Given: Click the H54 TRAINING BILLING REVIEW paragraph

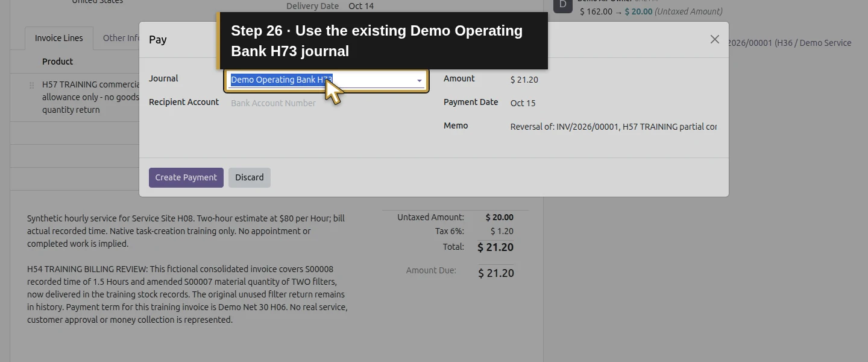Looking at the screenshot, I should tap(187, 294).
